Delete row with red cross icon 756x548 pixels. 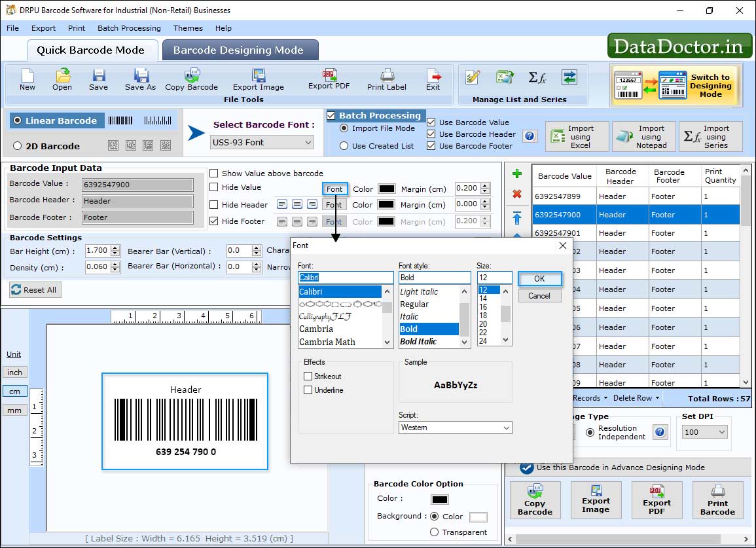pyautogui.click(x=517, y=194)
